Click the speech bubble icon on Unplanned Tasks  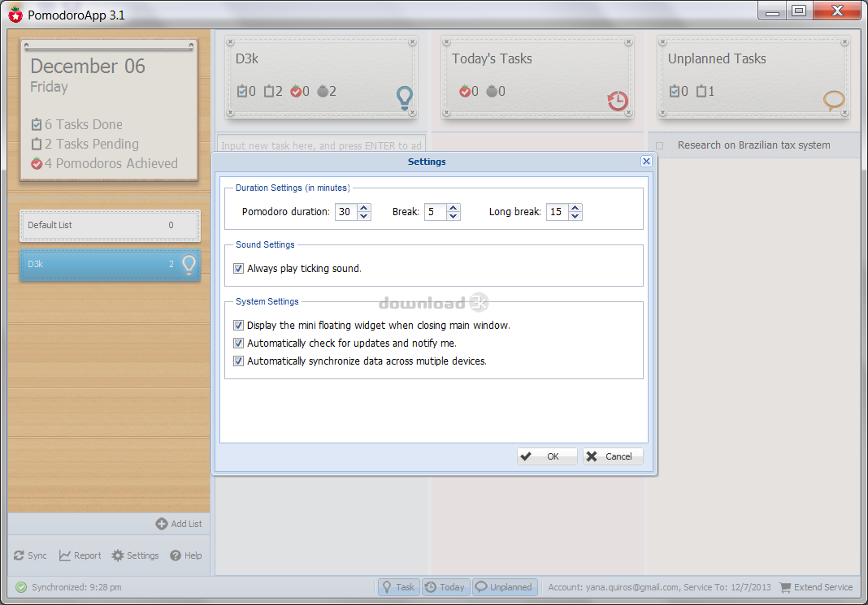tap(834, 101)
